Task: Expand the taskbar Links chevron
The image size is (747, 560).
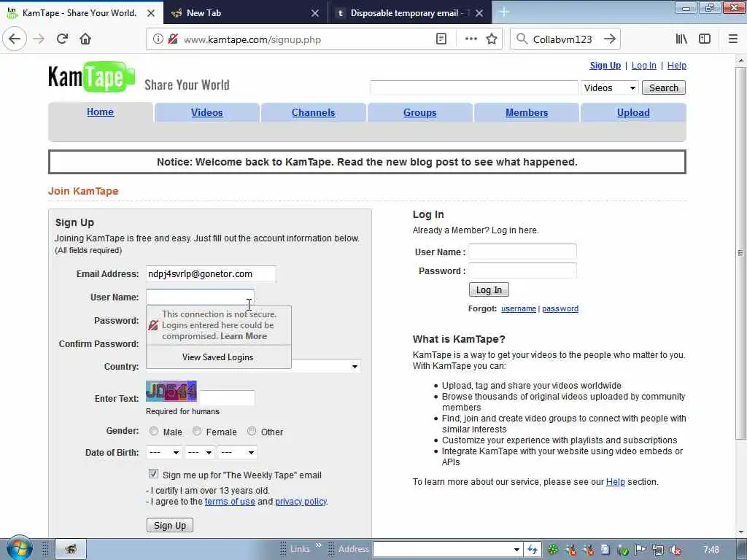Action: tap(318, 545)
